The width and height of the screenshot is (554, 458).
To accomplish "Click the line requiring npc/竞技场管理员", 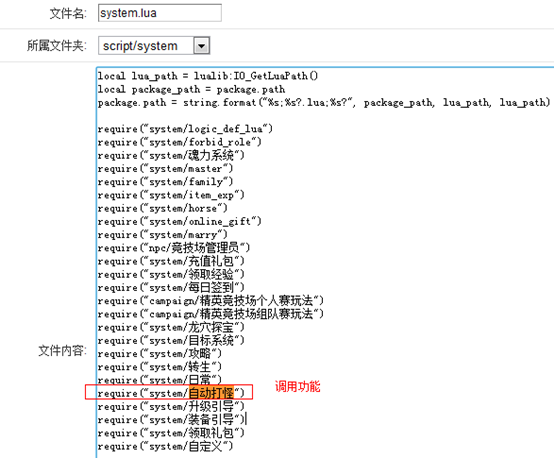I will click(x=174, y=248).
